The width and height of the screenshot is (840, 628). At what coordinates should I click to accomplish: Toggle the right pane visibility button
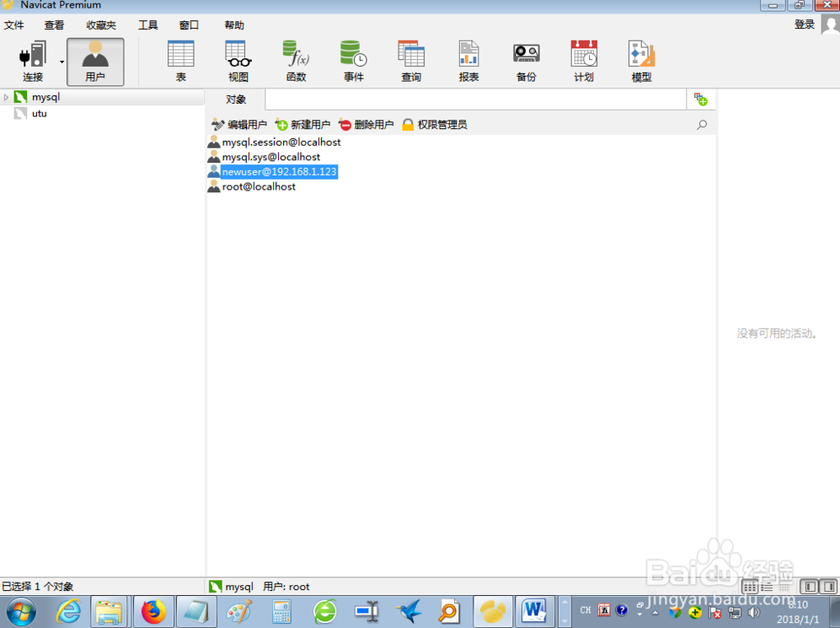click(x=829, y=587)
